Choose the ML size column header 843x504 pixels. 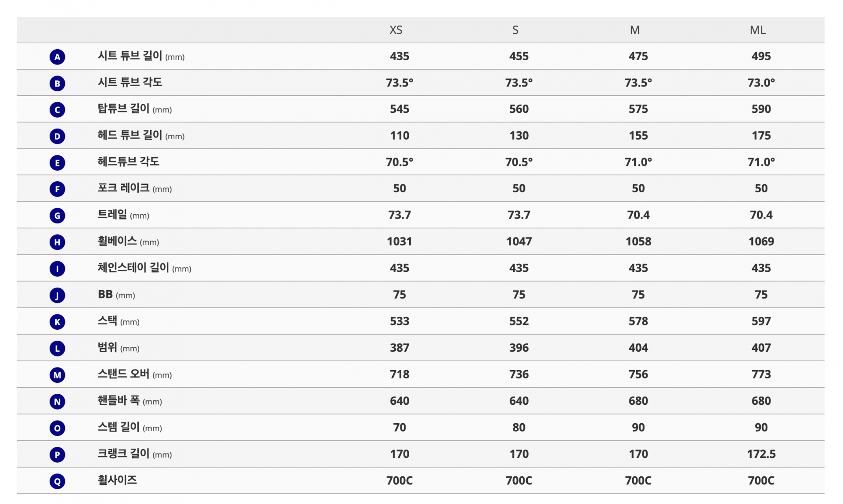758,30
